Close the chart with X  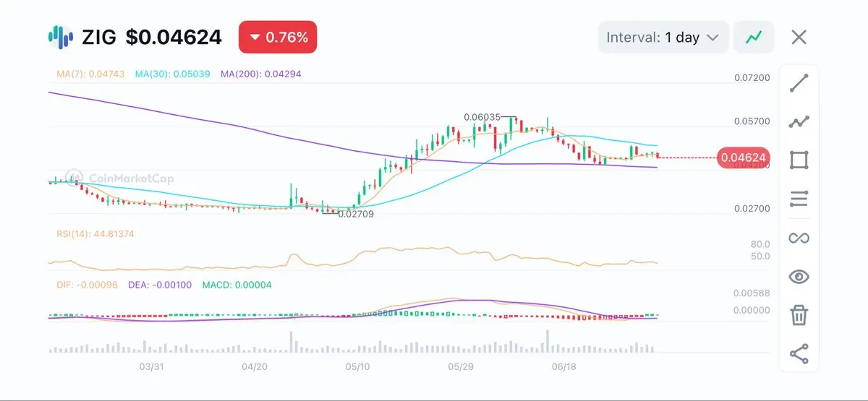click(x=799, y=37)
